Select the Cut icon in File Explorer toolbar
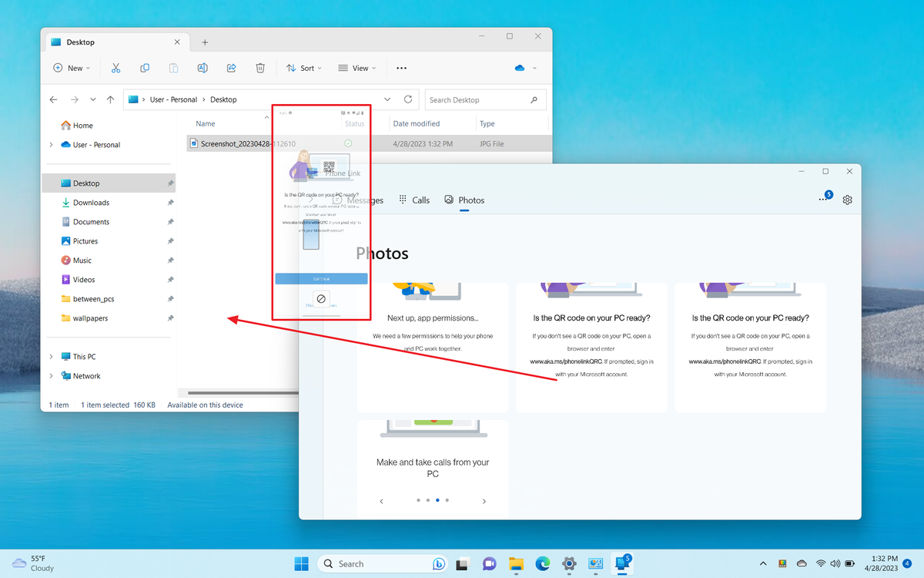Image resolution: width=924 pixels, height=578 pixels. coord(115,68)
